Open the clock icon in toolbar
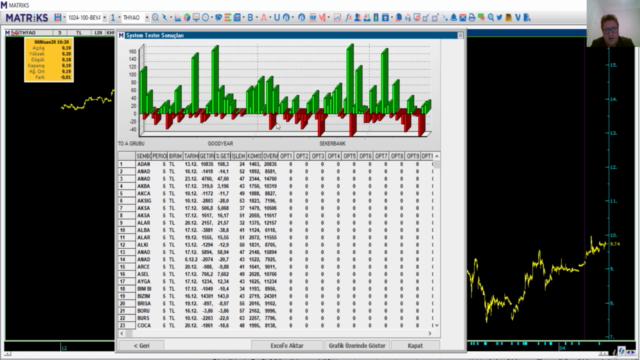 point(205,18)
